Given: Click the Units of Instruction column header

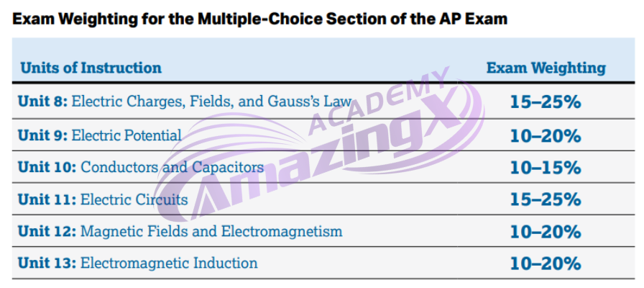Looking at the screenshot, I should click(91, 68).
